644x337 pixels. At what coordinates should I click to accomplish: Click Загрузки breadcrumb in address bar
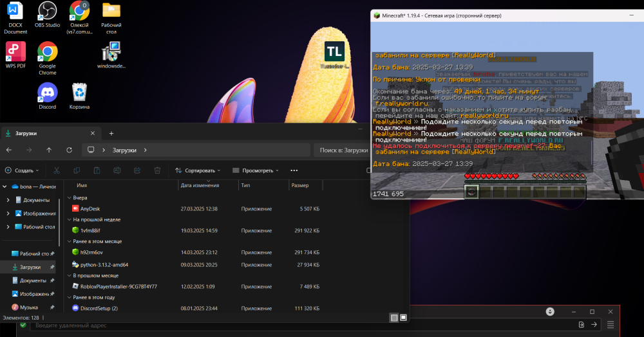124,150
